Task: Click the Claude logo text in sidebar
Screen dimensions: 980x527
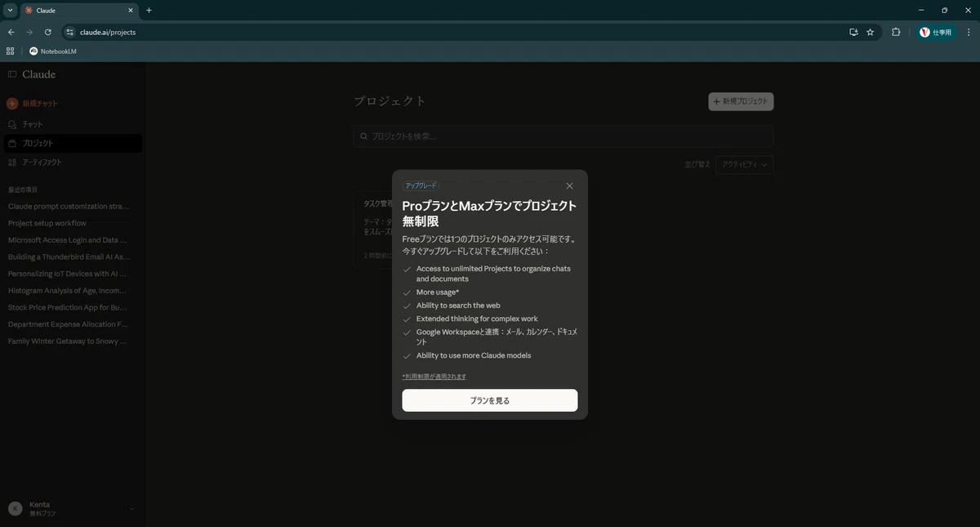Action: point(39,74)
